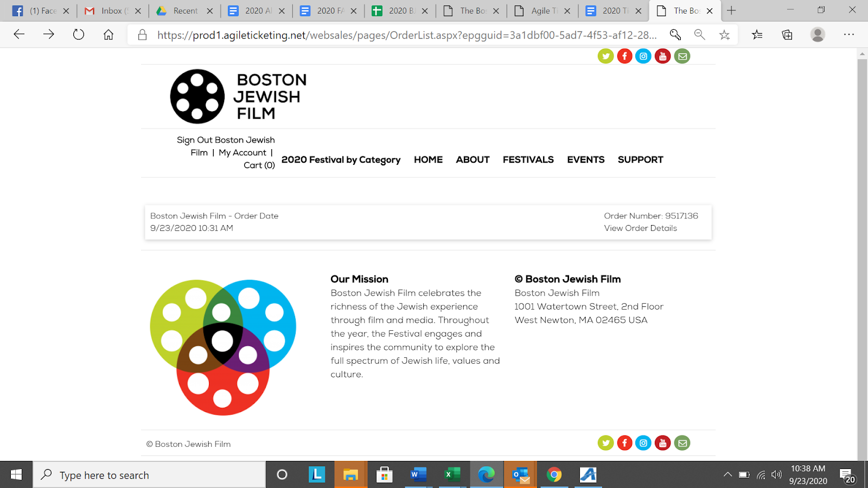Click the page scrollbar up arrow

point(862,54)
